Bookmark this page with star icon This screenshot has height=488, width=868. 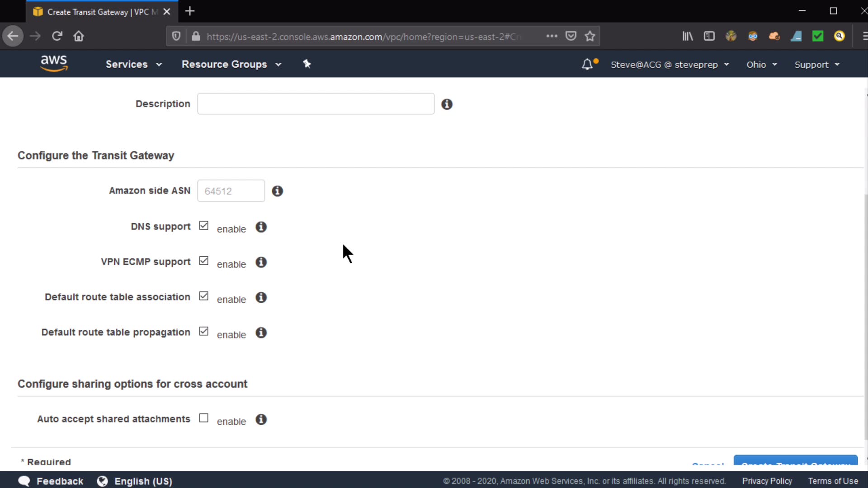(x=590, y=36)
